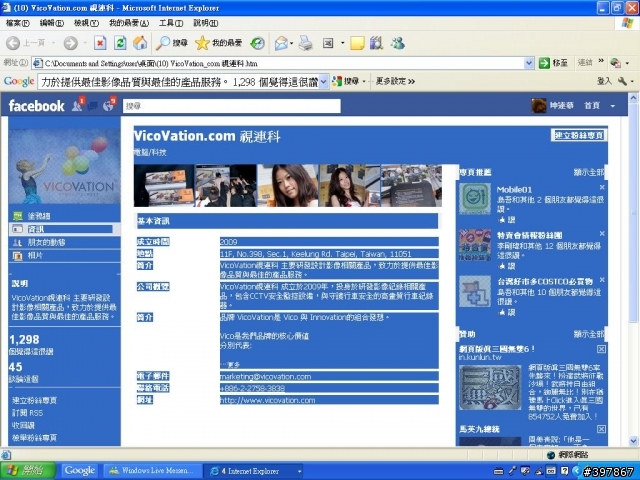
Task: Click the facebook logo
Action: [x=36, y=106]
